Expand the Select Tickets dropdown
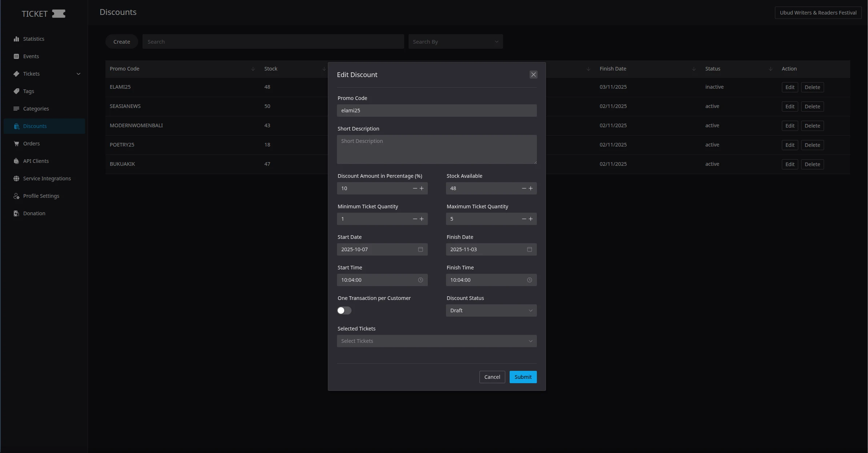 tap(437, 341)
